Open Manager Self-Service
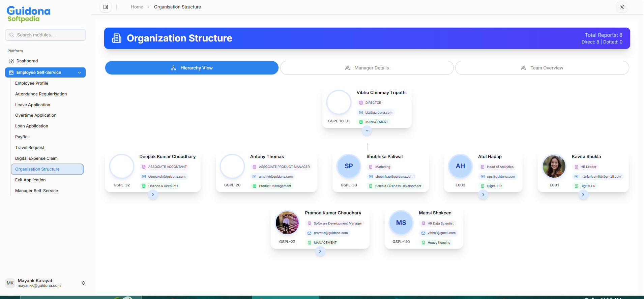Screen dimensions: 644x299 click(x=36, y=191)
